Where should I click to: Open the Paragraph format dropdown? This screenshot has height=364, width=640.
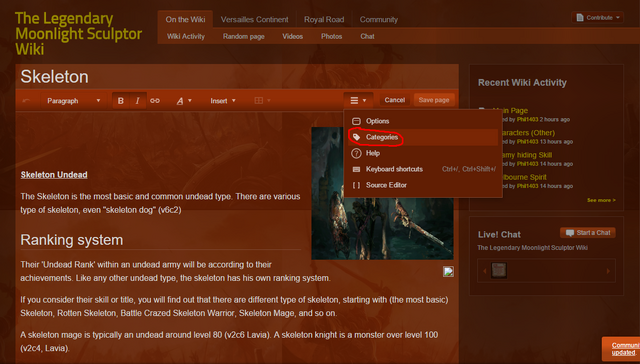pos(73,101)
